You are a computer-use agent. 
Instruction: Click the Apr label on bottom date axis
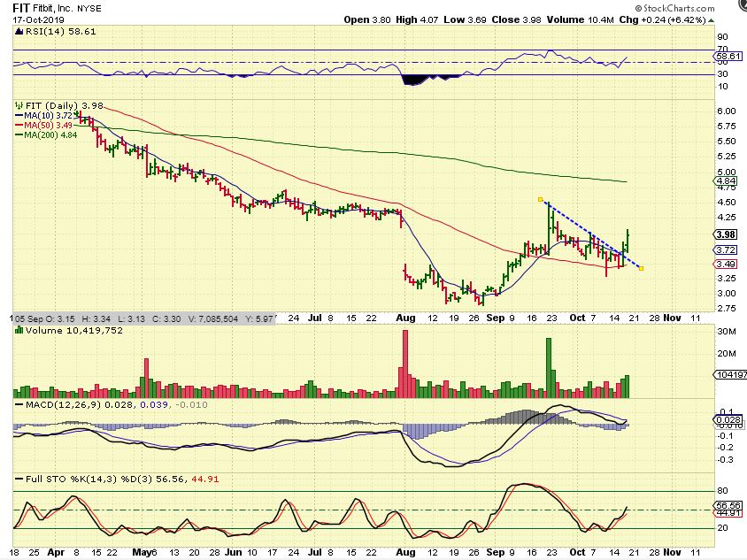[x=56, y=552]
